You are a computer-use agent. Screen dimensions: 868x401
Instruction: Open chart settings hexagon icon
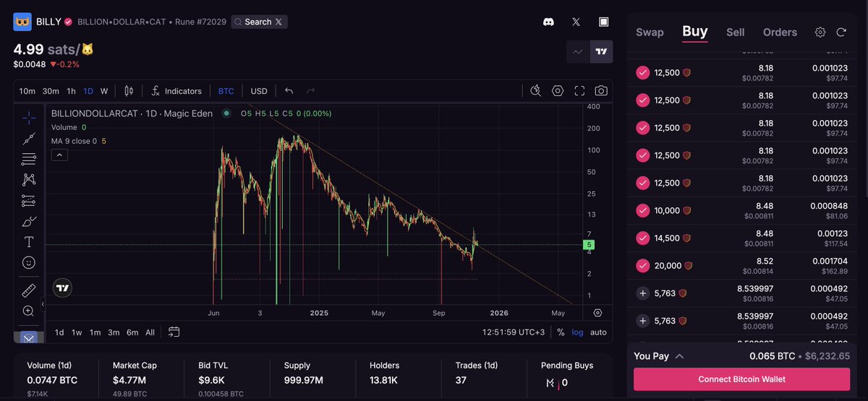tap(558, 91)
